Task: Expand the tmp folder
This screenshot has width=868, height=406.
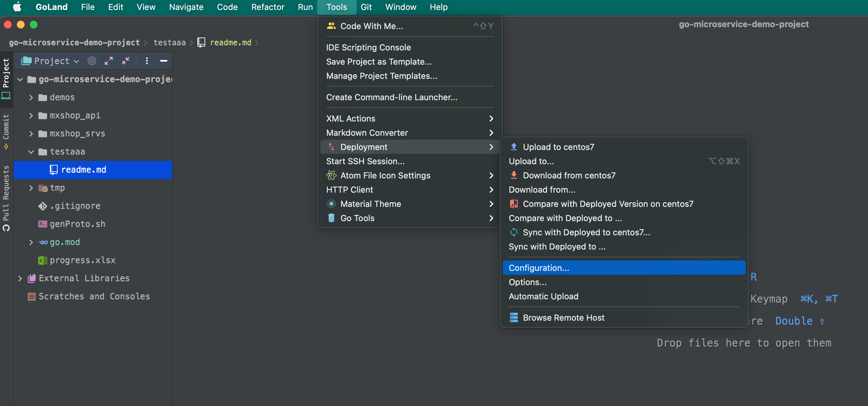Action: pyautogui.click(x=31, y=188)
